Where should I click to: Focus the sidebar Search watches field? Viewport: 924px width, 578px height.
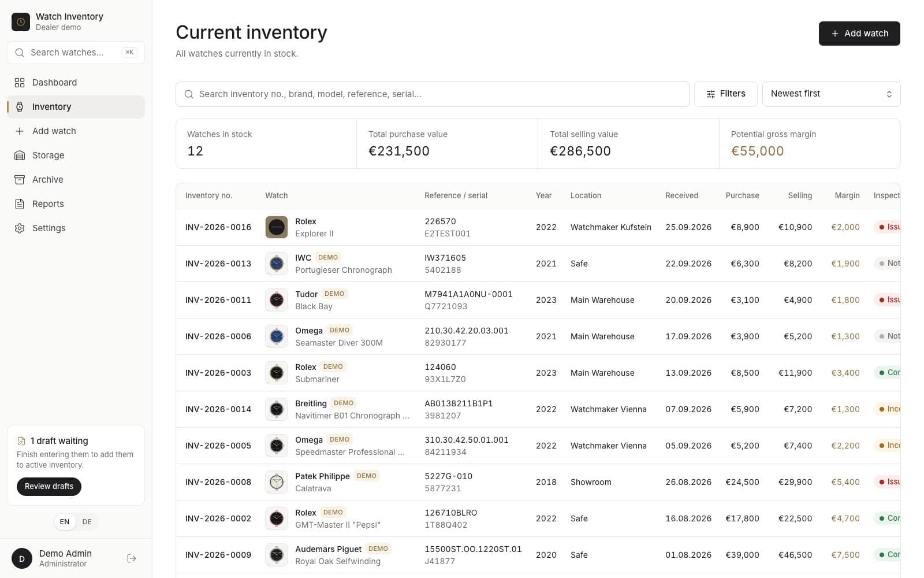click(x=76, y=53)
